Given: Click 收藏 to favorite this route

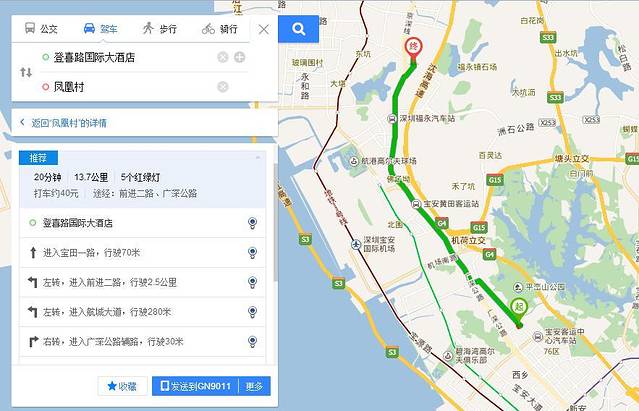Looking at the screenshot, I should click(x=122, y=386).
